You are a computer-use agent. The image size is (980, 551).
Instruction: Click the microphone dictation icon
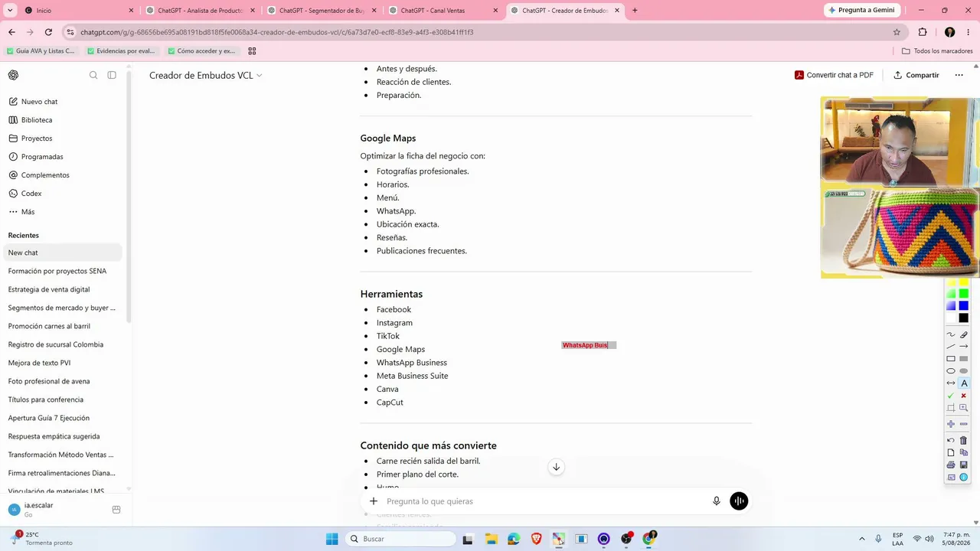click(717, 501)
